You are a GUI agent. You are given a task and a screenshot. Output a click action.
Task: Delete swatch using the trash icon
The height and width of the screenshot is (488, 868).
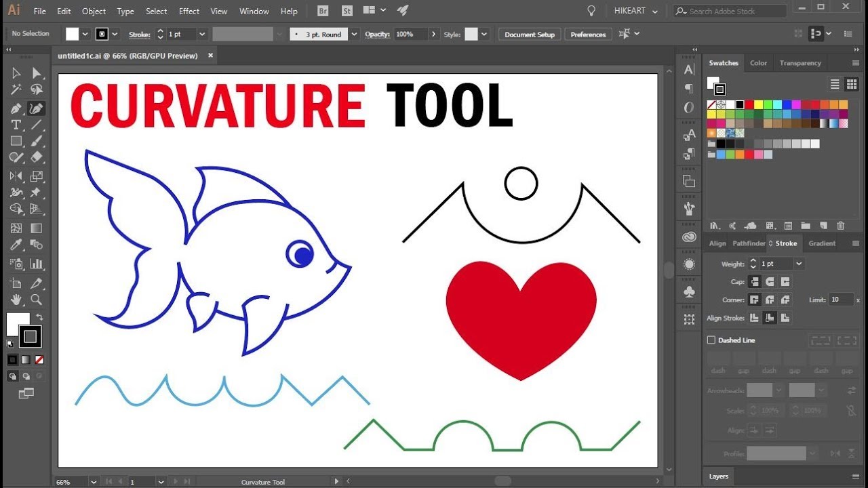tap(841, 226)
